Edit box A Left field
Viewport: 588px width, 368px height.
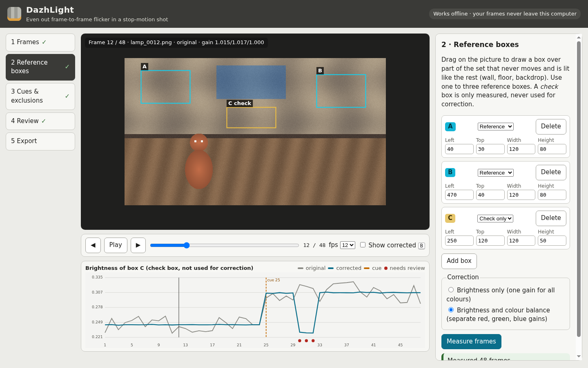pyautogui.click(x=459, y=149)
